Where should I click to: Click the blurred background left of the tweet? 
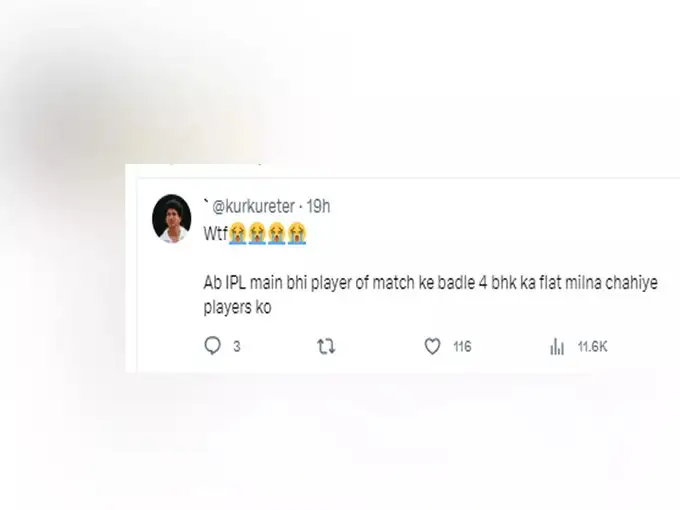click(63, 269)
